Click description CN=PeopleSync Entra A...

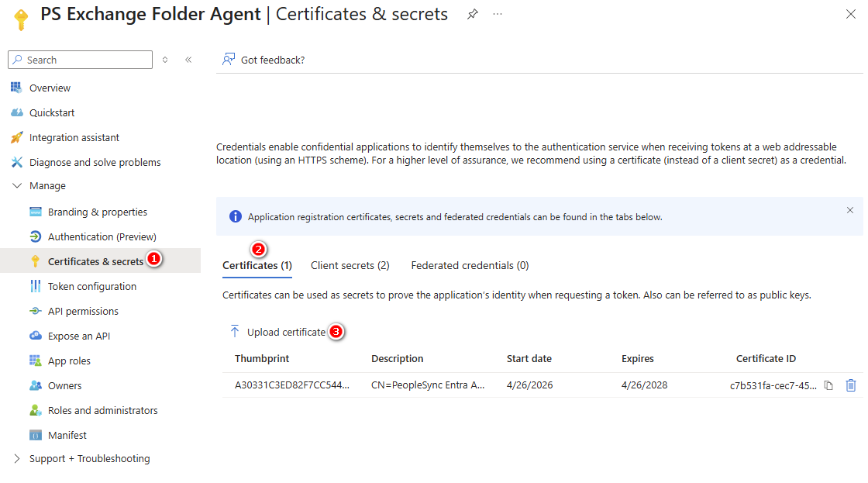(428, 385)
